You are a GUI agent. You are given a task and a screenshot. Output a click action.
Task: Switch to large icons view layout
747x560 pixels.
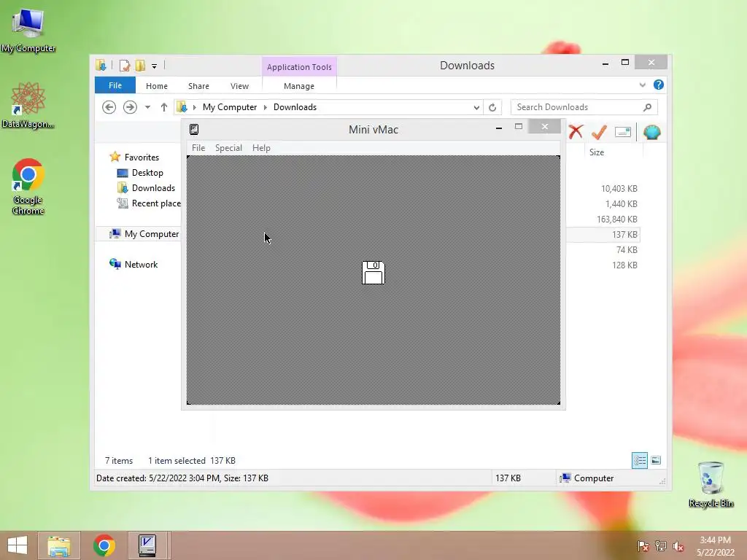point(656,461)
